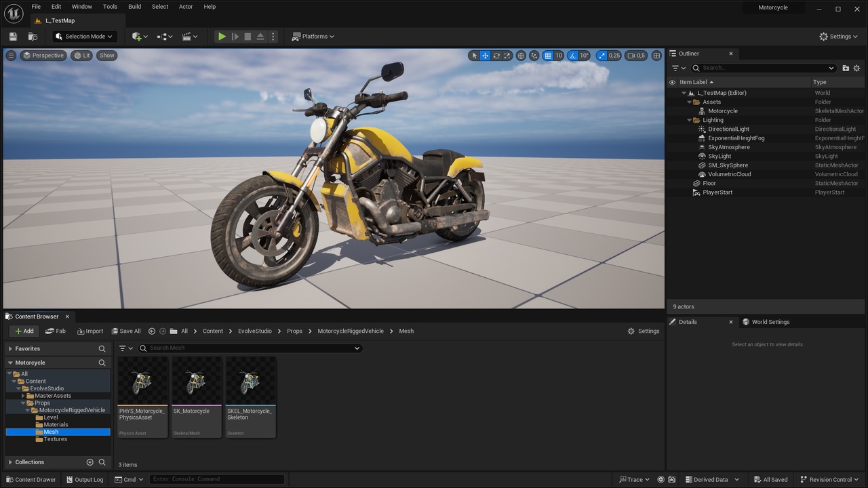The image size is (868, 488).
Task: Open the Build menu
Action: pos(134,7)
